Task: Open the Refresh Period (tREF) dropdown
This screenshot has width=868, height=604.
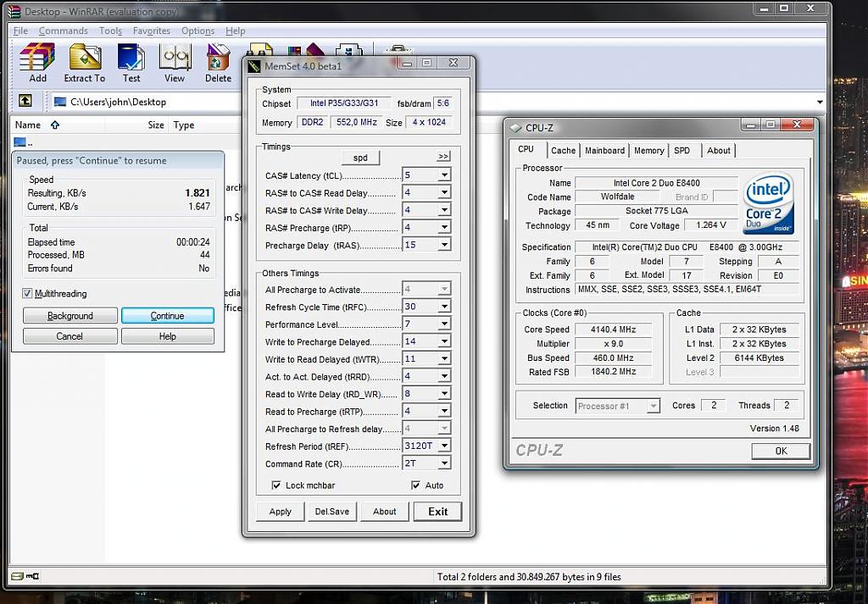Action: tap(444, 446)
